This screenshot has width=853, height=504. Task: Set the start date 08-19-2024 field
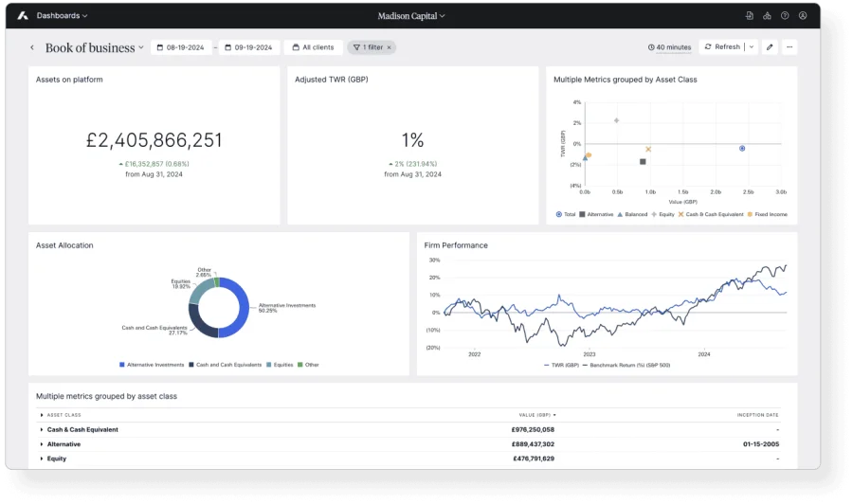click(181, 47)
